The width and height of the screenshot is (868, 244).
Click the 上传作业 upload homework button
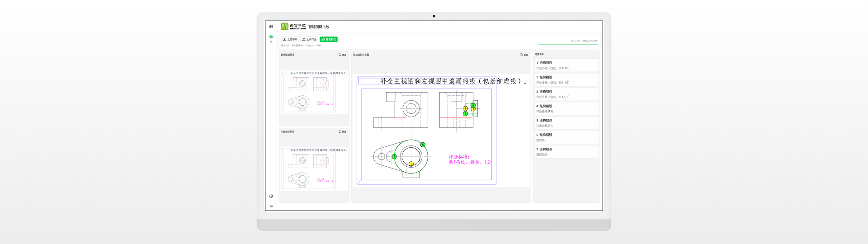pos(310,39)
